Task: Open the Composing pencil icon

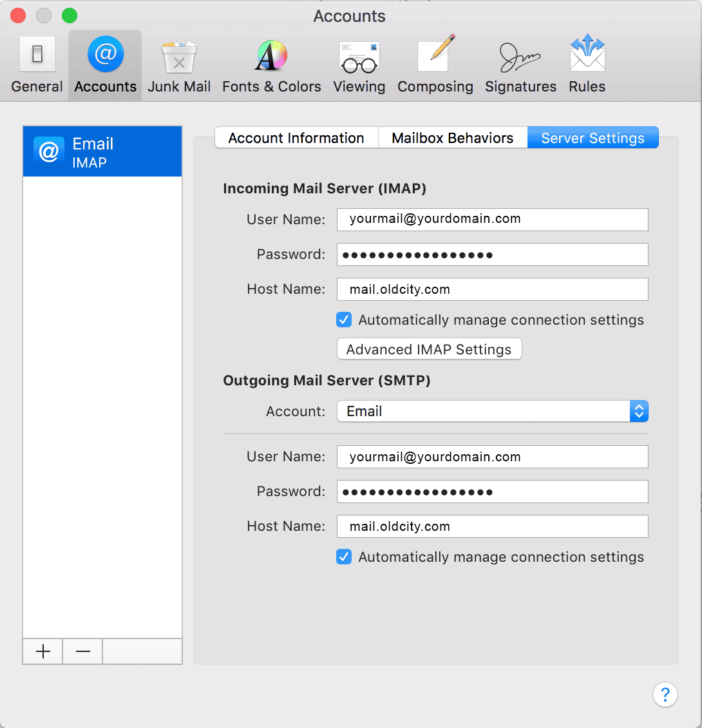Action: pos(435,55)
